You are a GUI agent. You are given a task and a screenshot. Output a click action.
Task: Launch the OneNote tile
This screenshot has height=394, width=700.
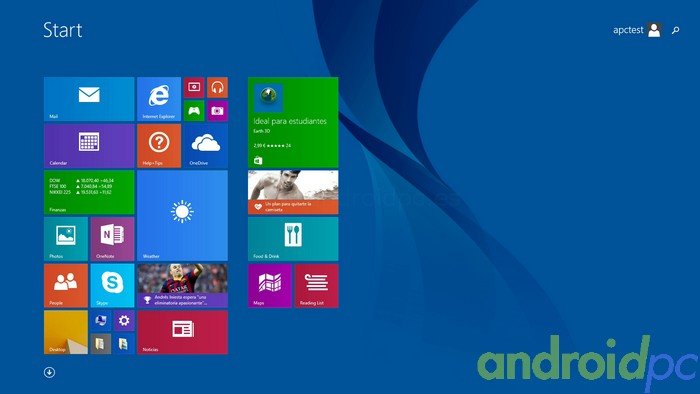coord(112,239)
